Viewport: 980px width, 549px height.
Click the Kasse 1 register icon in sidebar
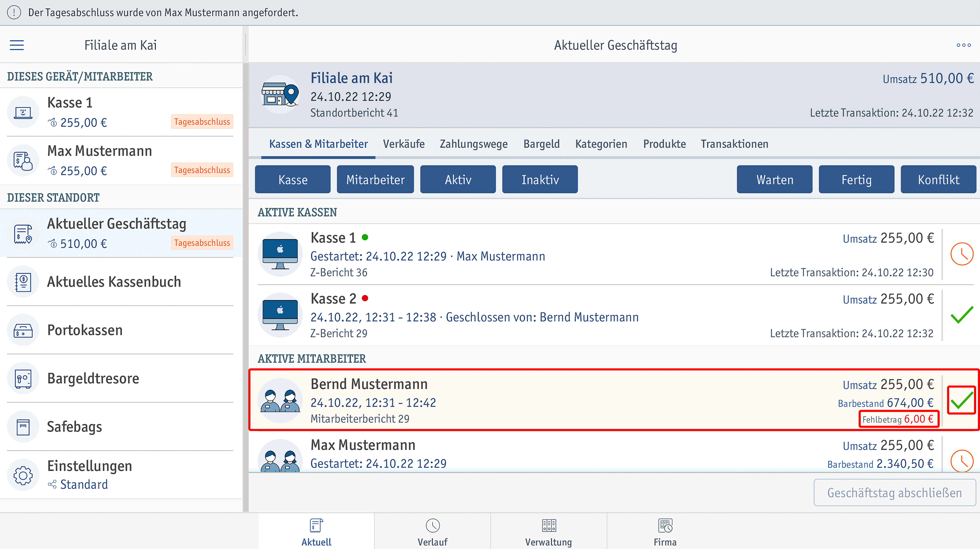click(23, 112)
